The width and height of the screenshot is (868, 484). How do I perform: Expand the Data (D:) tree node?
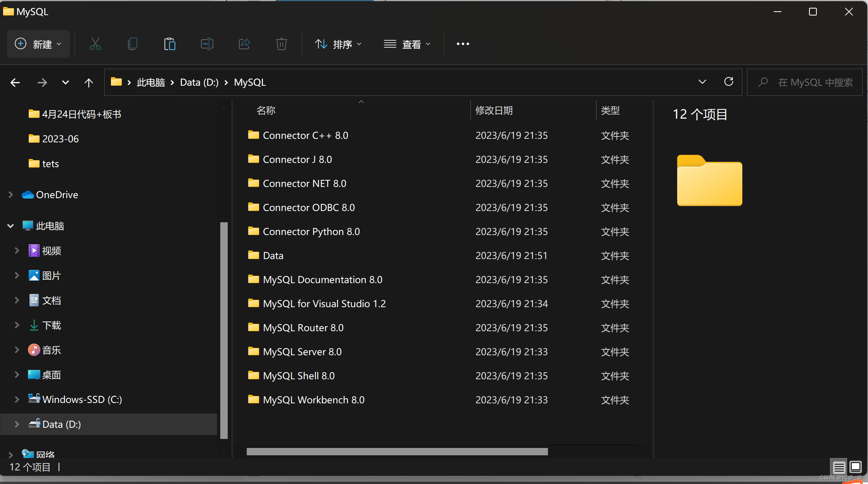click(x=17, y=424)
